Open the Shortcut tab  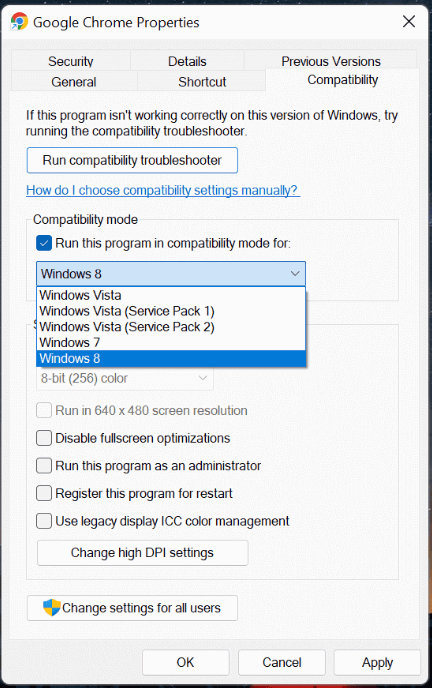[202, 82]
